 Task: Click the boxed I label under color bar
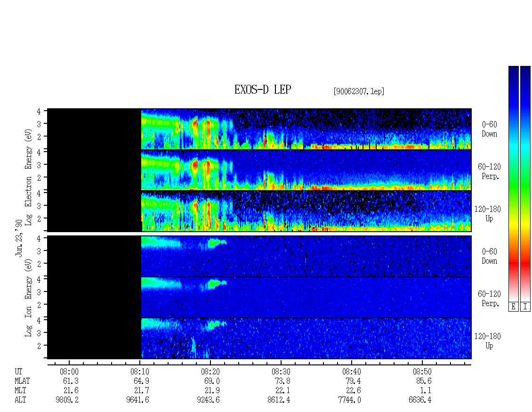point(525,307)
